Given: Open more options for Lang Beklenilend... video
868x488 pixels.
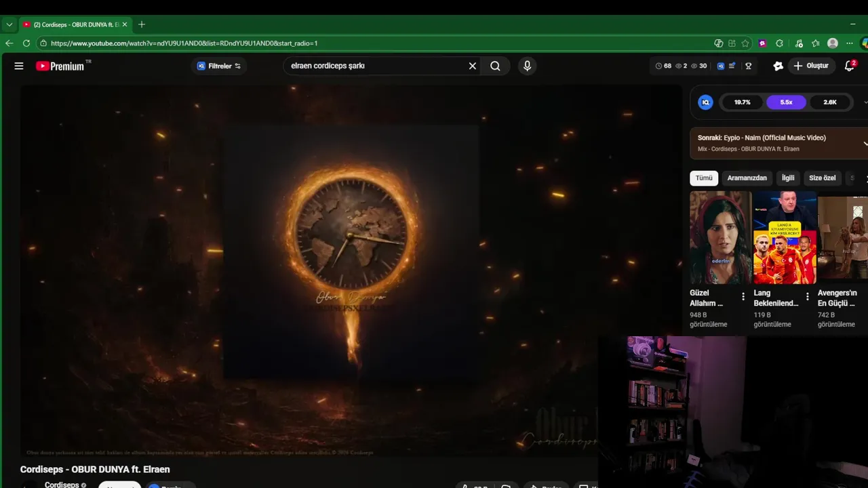Looking at the screenshot, I should (807, 296).
